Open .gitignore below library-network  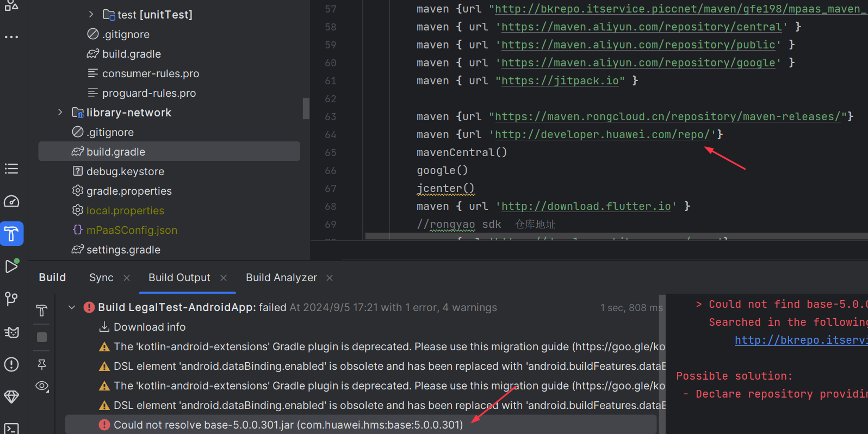point(110,132)
